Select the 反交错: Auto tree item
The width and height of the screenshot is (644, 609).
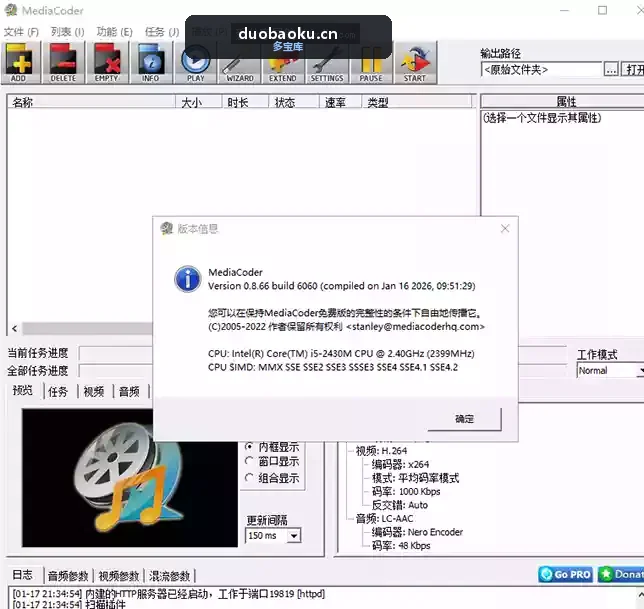pos(400,505)
